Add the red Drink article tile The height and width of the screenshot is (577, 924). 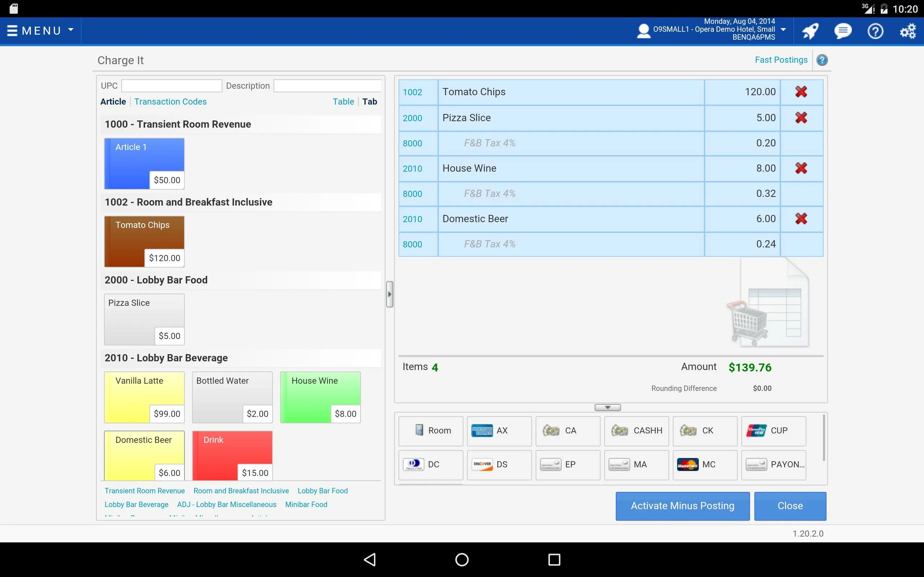pos(232,455)
